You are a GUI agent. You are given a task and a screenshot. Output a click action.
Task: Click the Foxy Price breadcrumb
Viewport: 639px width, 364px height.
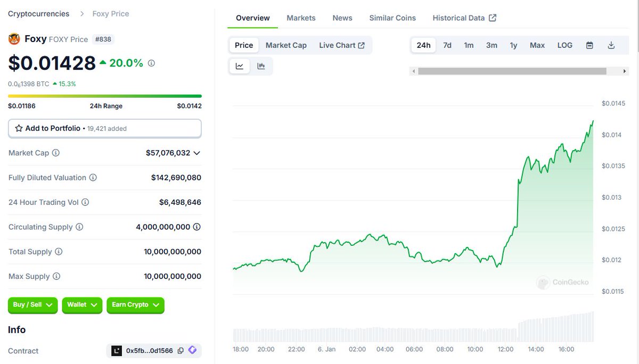(x=111, y=13)
